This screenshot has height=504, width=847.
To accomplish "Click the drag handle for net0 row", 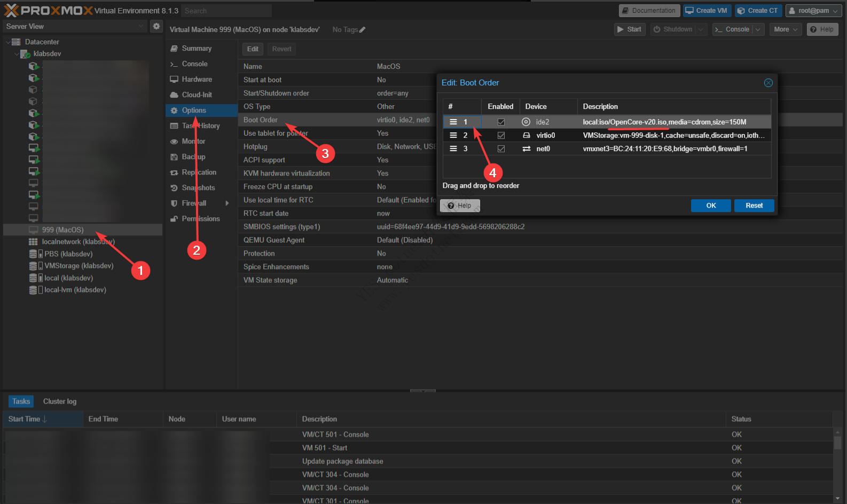I will pos(453,148).
